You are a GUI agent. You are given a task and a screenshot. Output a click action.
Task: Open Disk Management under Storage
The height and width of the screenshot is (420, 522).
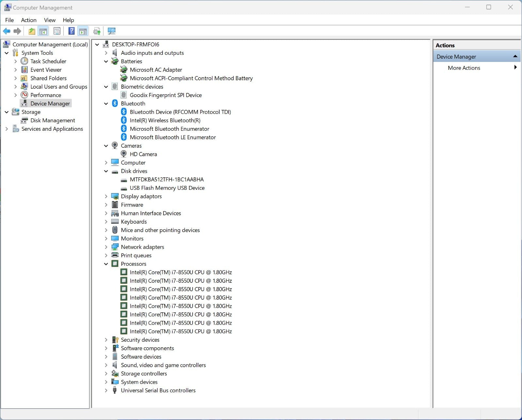(x=53, y=120)
